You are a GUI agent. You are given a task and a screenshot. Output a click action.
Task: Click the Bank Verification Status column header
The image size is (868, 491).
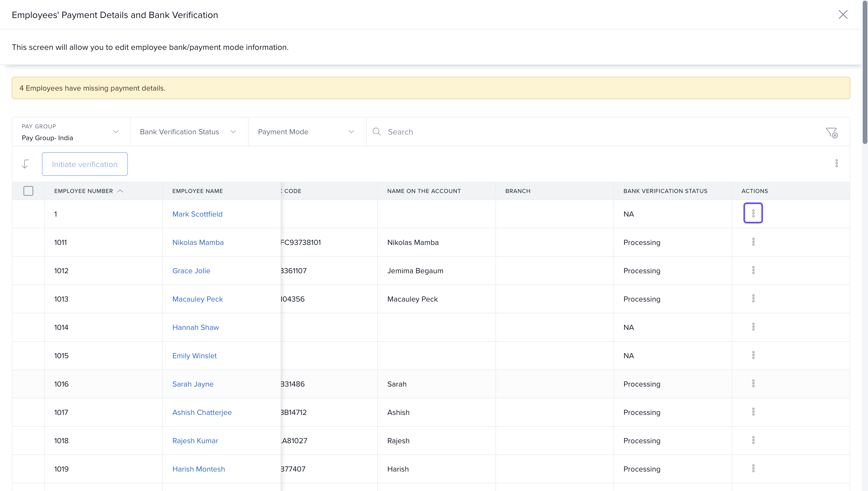point(665,191)
